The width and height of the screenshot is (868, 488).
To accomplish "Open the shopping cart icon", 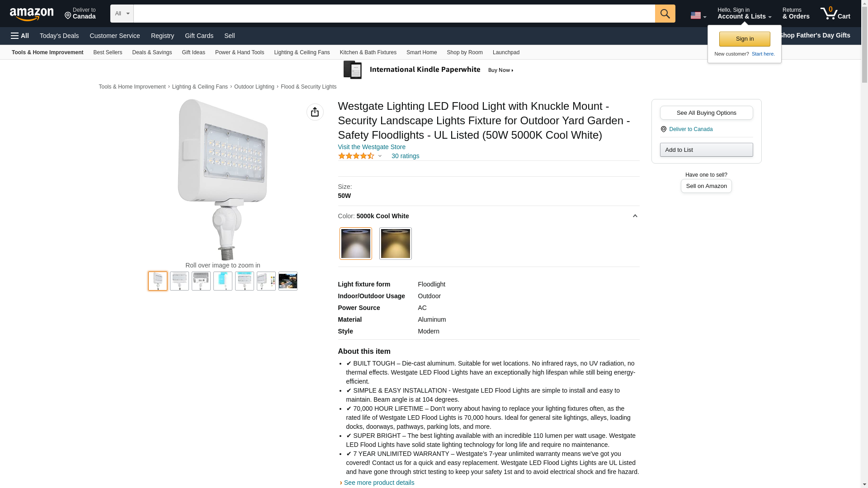I will point(835,14).
